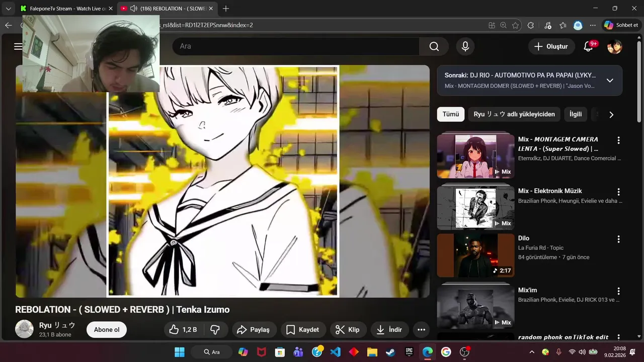Select the İlgili filter chip

pyautogui.click(x=576, y=114)
